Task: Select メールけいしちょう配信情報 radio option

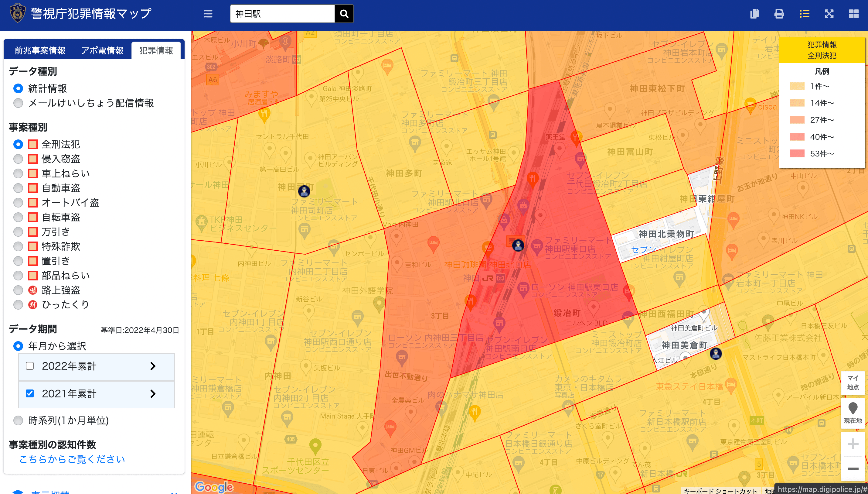Action: click(x=18, y=103)
